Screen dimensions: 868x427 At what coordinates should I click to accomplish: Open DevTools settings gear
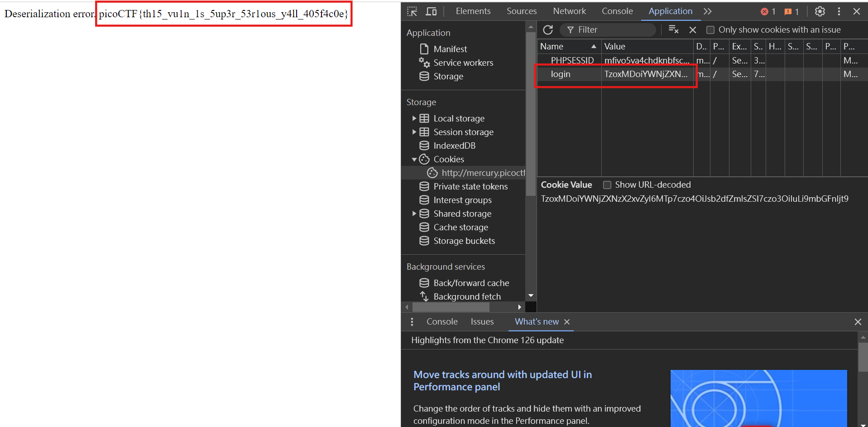click(820, 11)
